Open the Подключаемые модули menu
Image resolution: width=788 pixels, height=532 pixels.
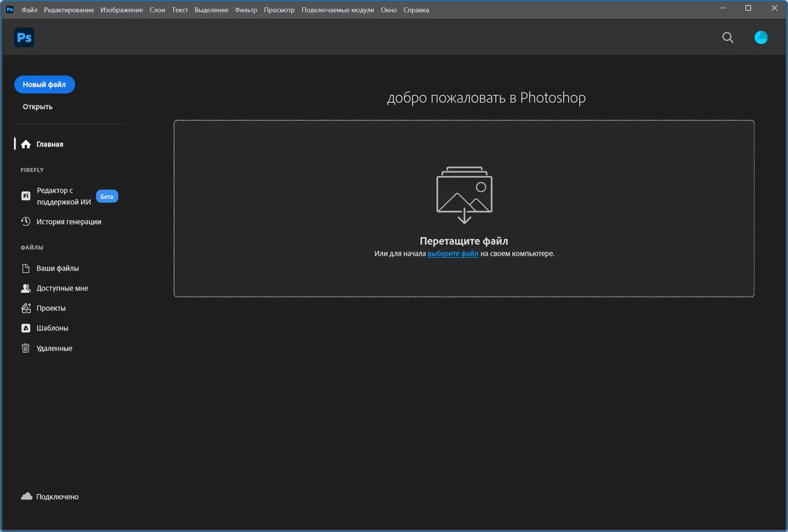[338, 10]
